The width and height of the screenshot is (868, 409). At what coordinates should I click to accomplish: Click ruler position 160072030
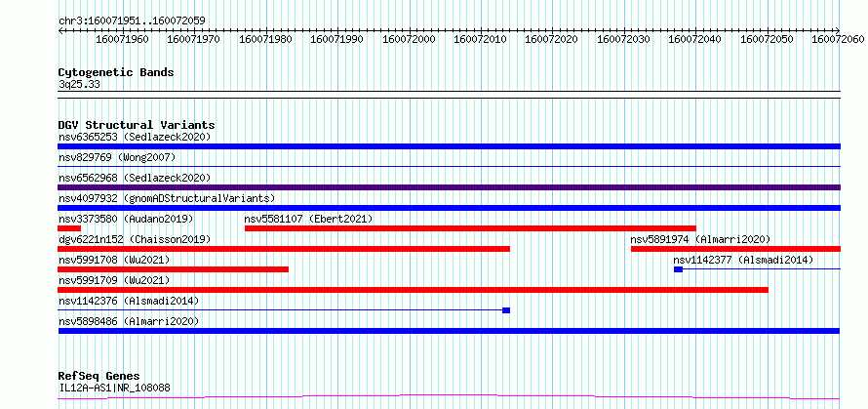click(x=623, y=40)
